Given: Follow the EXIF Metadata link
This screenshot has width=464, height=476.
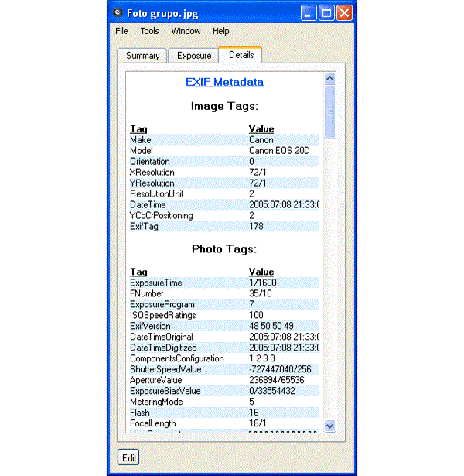Looking at the screenshot, I should 224,82.
